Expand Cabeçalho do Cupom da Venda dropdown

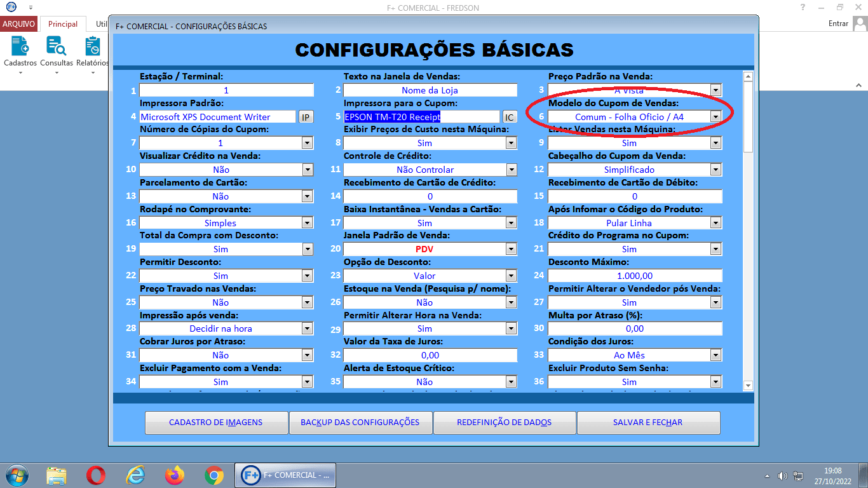715,170
